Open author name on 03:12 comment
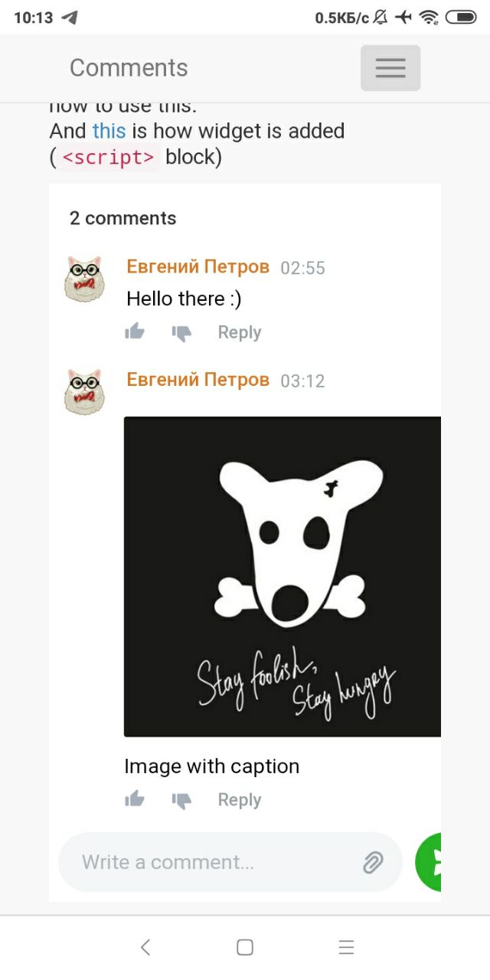Screen dimensions: 490x980 pyautogui.click(x=198, y=379)
